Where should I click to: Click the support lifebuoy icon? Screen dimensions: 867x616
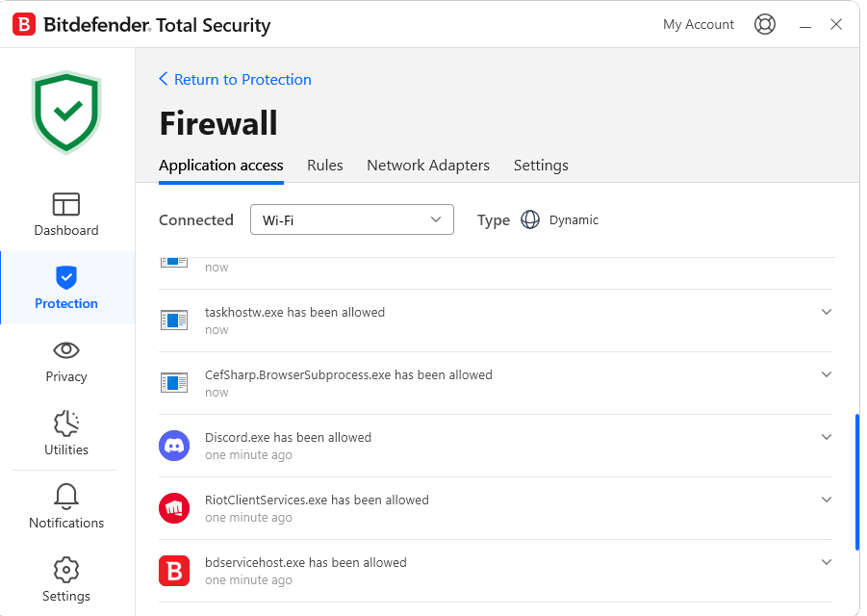tap(765, 24)
